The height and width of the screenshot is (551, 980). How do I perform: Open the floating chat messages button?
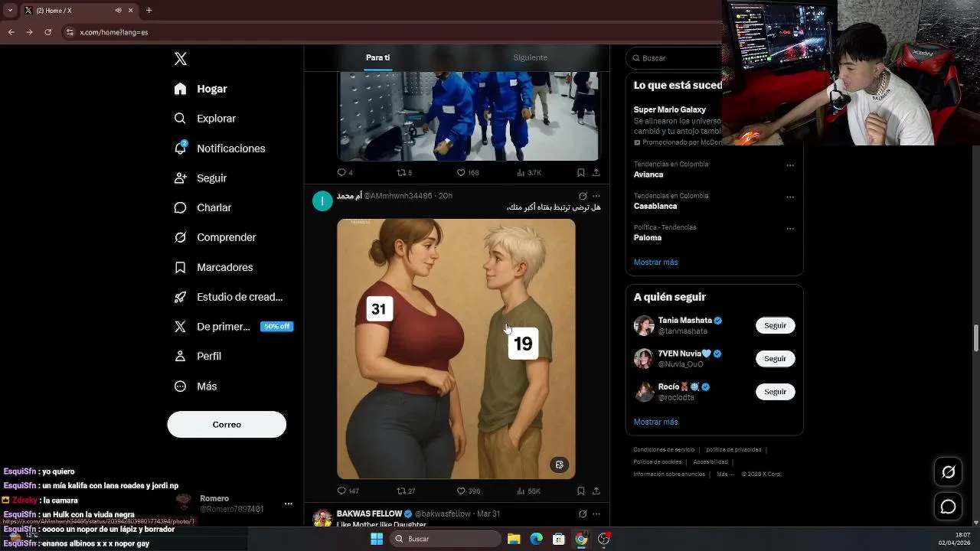click(x=948, y=507)
